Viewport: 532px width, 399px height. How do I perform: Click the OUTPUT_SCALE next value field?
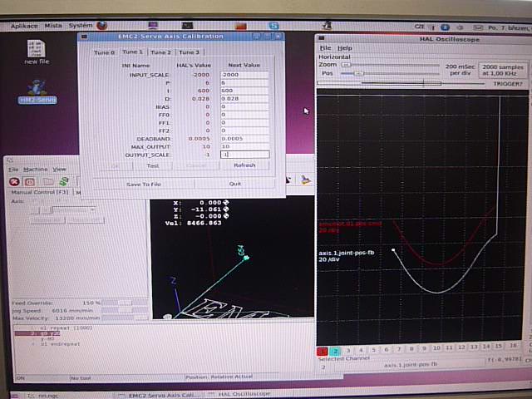pyautogui.click(x=244, y=155)
